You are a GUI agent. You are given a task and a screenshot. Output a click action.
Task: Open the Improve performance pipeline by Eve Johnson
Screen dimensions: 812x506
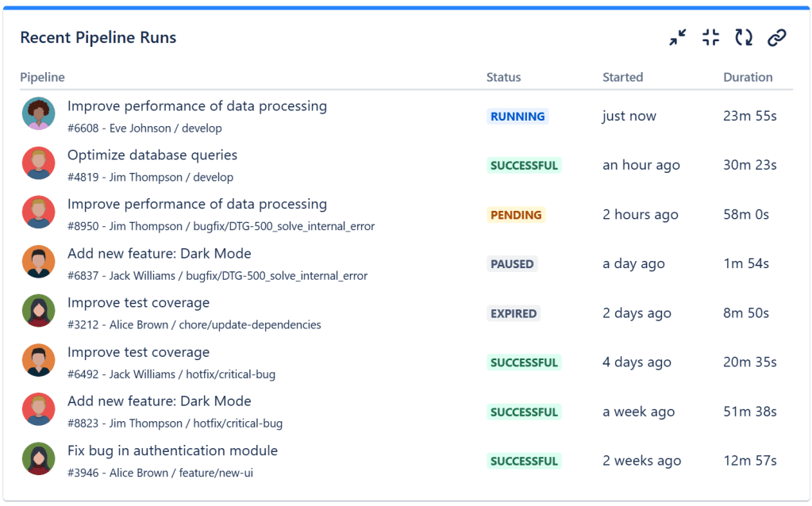[197, 106]
